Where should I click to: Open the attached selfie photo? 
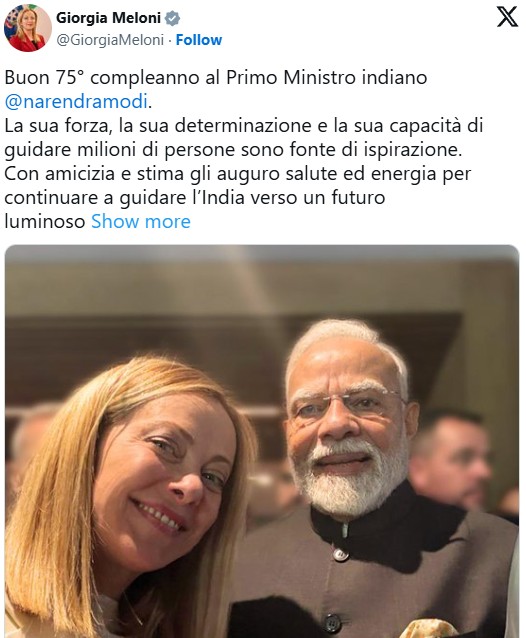coord(262,441)
